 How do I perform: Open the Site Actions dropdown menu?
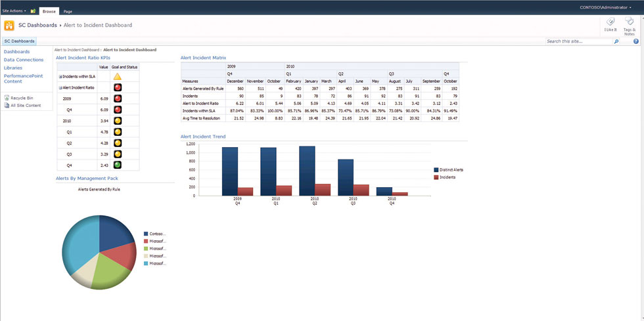(14, 11)
